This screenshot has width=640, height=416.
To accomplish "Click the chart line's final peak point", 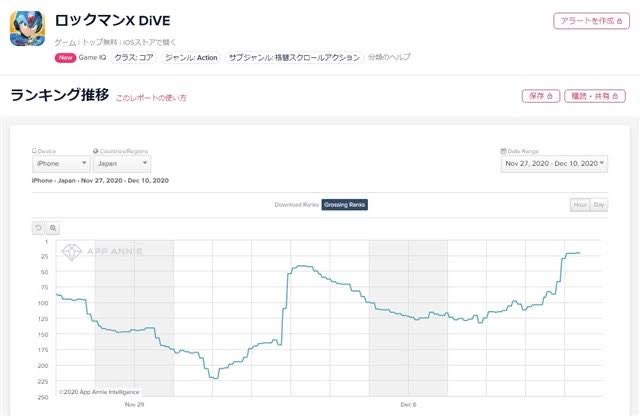I will [x=579, y=253].
